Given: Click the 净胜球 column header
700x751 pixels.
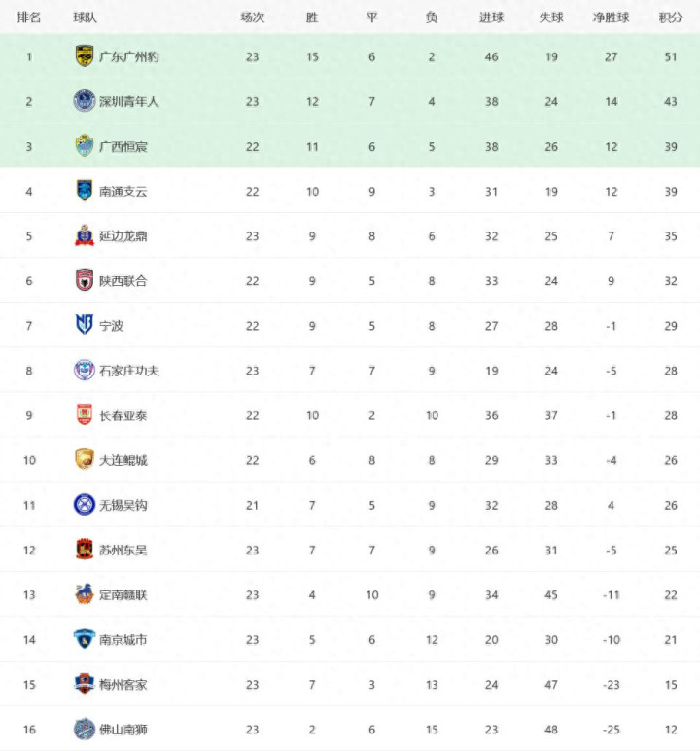Looking at the screenshot, I should (x=611, y=18).
